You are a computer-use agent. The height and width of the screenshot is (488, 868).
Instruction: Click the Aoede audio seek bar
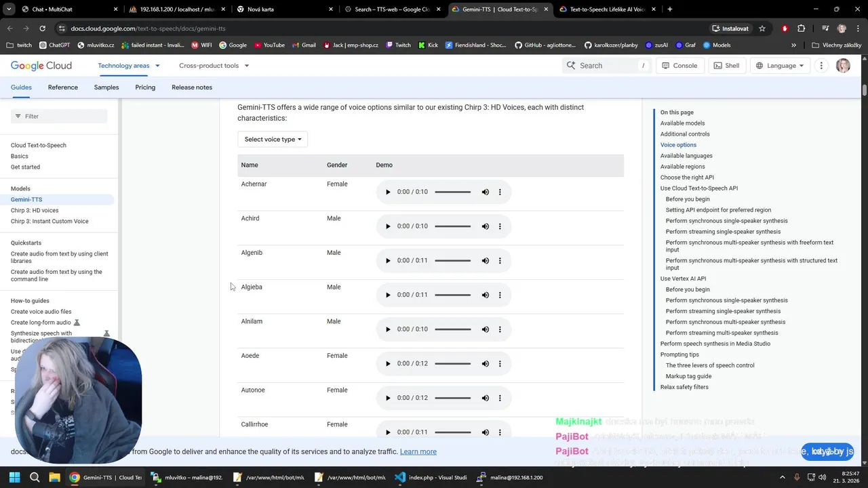coord(453,363)
